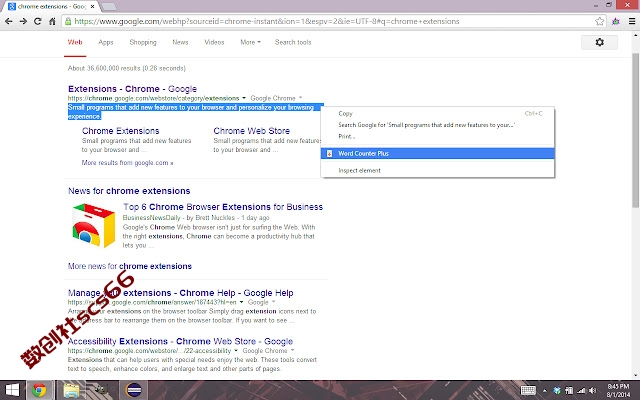Screen dimensions: 640x400
Task: Expand arrow after the Chrome Help URL
Action: pyautogui.click(x=241, y=302)
